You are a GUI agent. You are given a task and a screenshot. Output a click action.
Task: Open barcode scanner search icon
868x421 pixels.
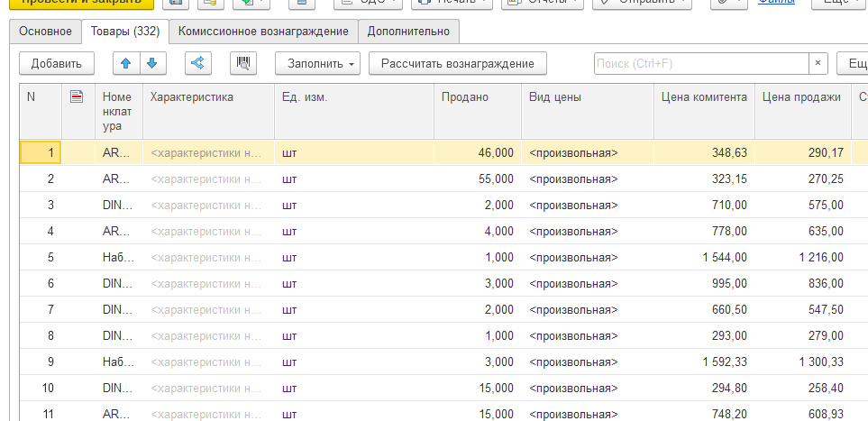(x=243, y=63)
